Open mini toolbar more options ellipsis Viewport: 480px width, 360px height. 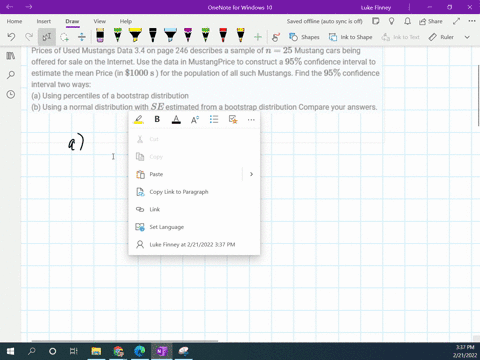(x=251, y=120)
